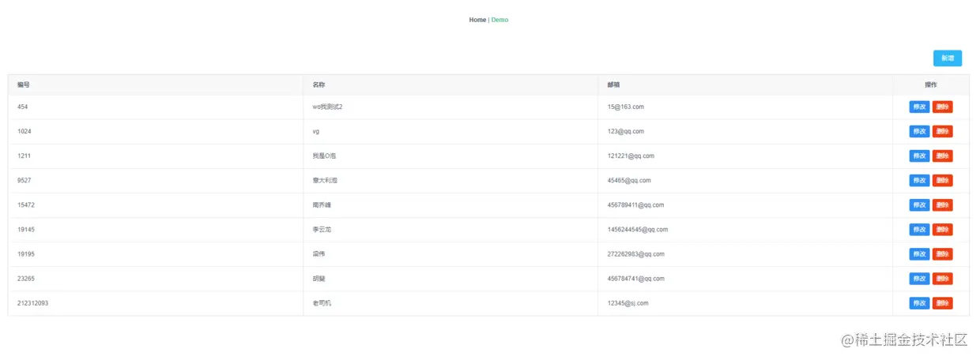The image size is (980, 360).
Task: Select ID cell 19145
Action: pyautogui.click(x=156, y=229)
